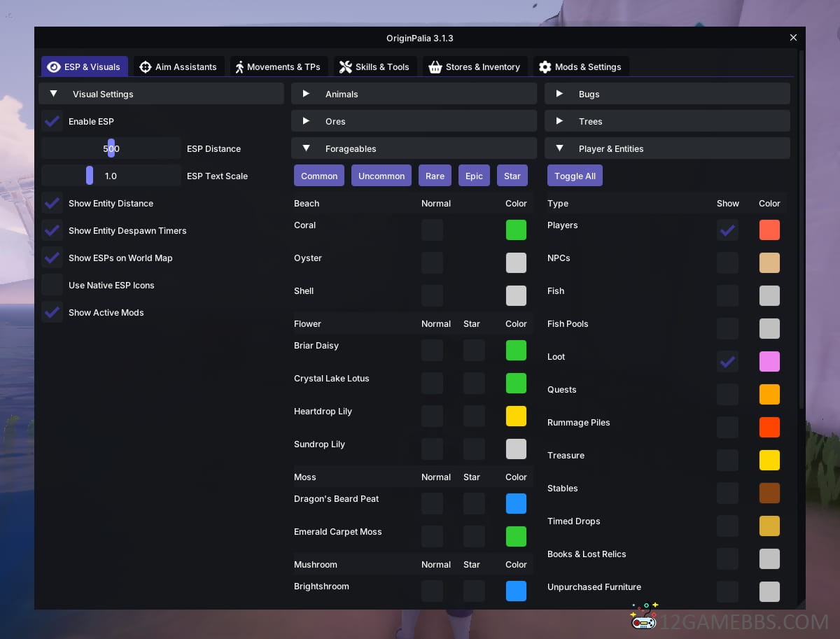Click the Star rarity button
The width and height of the screenshot is (840, 639).
tap(512, 176)
